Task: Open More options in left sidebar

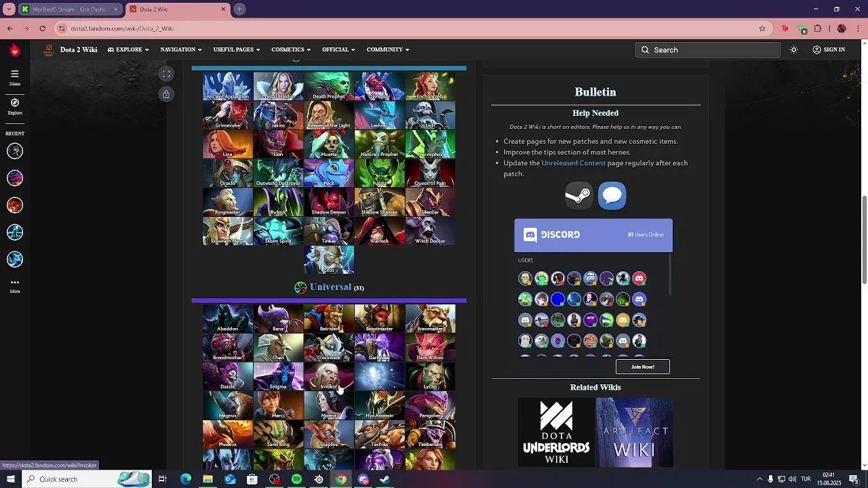Action: click(14, 285)
